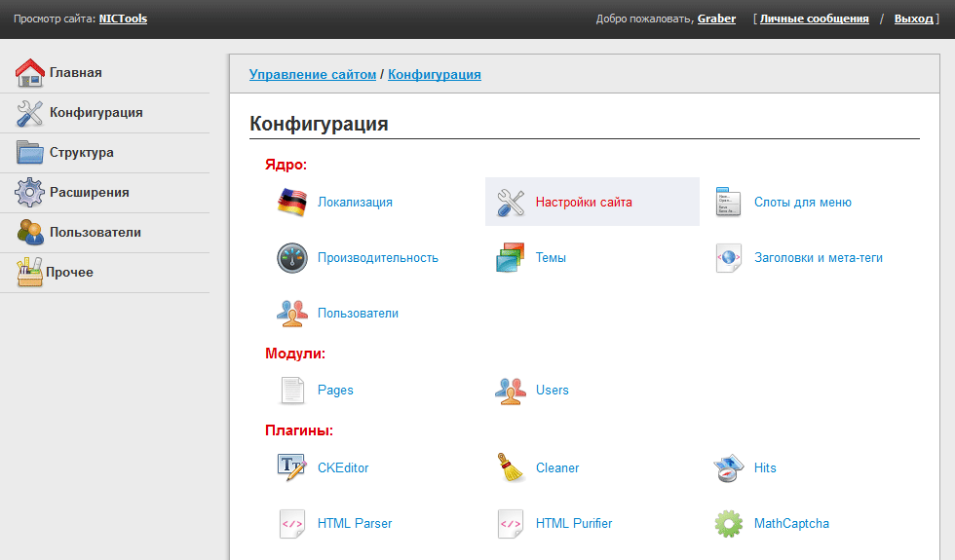Image resolution: width=955 pixels, height=560 pixels.
Task: Open Пользователи sidebar menu item
Action: 95,232
